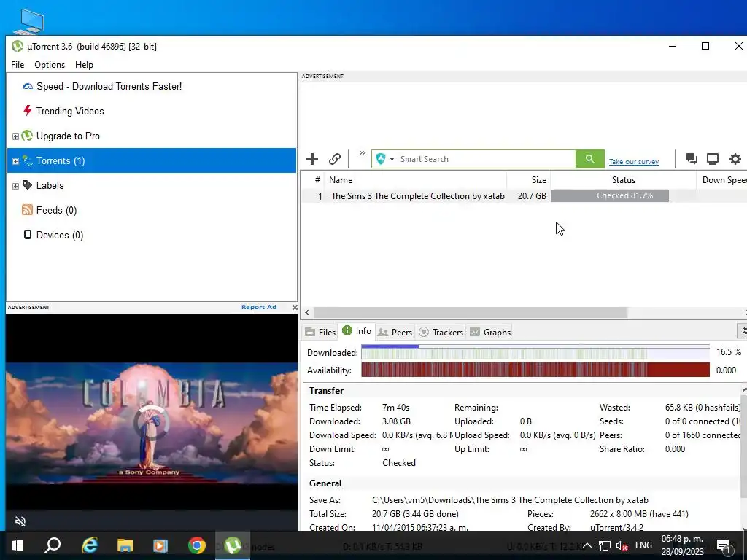The height and width of the screenshot is (560, 747).
Task: Click the Downloaded pieces bar
Action: coord(535,352)
